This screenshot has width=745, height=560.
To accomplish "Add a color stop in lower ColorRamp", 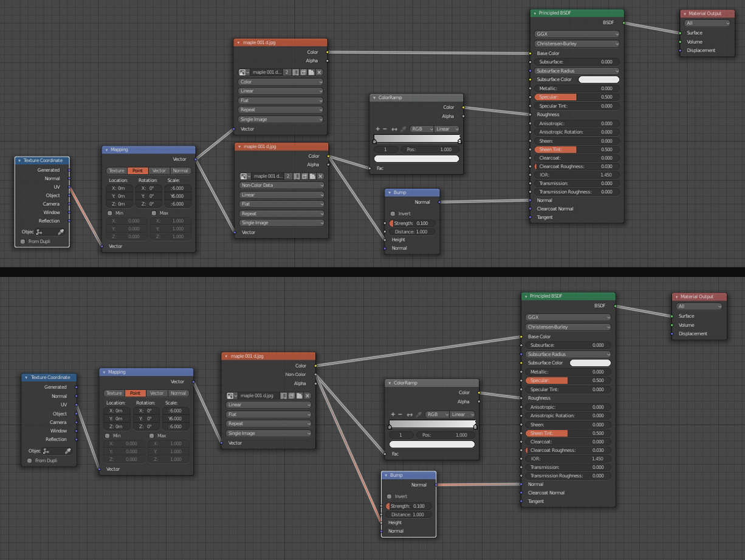I will pyautogui.click(x=393, y=414).
